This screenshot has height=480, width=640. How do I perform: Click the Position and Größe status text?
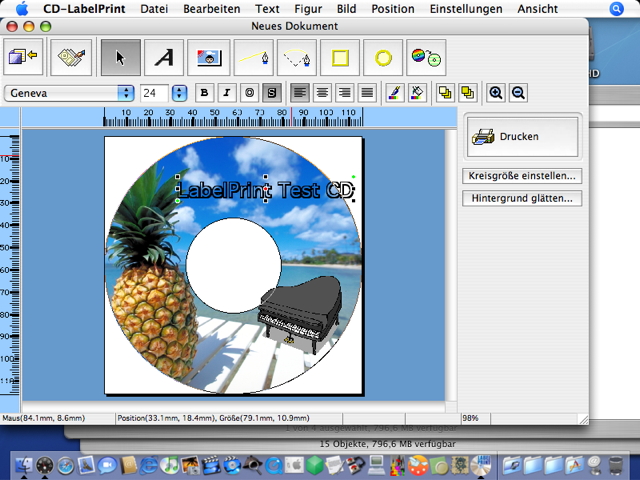(213, 418)
